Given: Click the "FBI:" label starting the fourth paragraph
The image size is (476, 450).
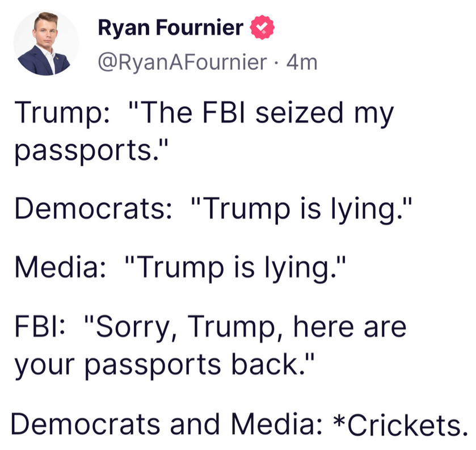Looking at the screenshot, I should coord(40,327).
